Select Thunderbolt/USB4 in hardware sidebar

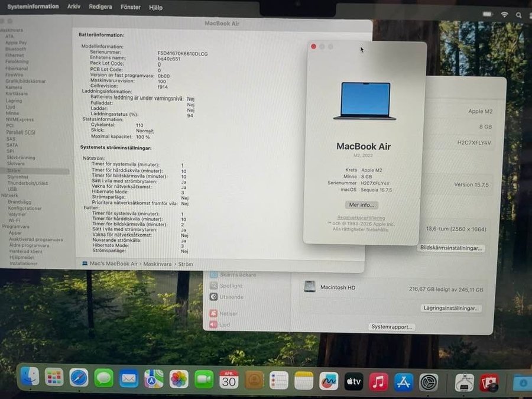point(27,183)
